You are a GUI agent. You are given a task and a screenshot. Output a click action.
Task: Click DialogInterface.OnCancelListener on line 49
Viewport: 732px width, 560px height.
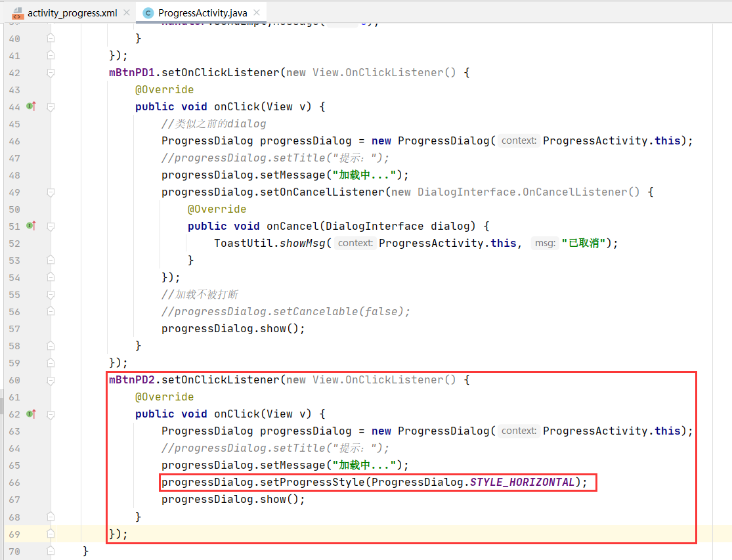(x=528, y=192)
